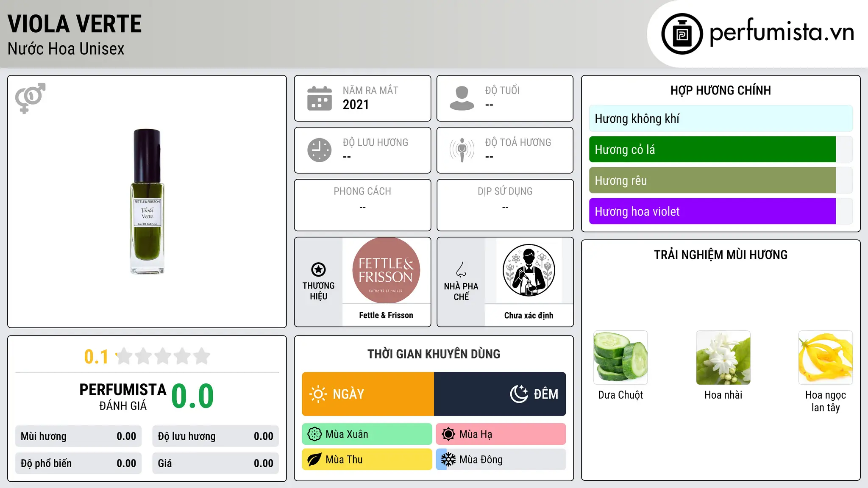The image size is (868, 488).
Task: Click the ĐỘ LƯU HƯƠNG card label
Action: 376,142
